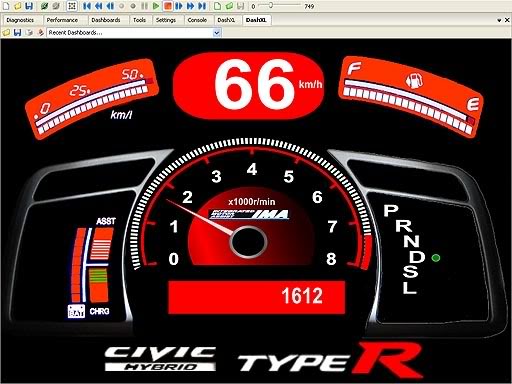512x384 pixels.
Task: Click the P gear letter
Action: point(391,210)
